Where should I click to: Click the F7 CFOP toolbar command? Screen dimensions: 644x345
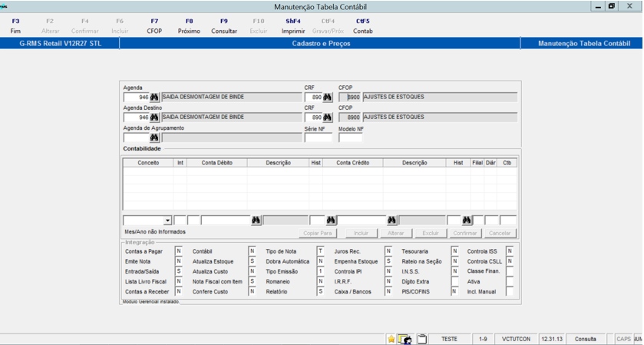(x=154, y=26)
